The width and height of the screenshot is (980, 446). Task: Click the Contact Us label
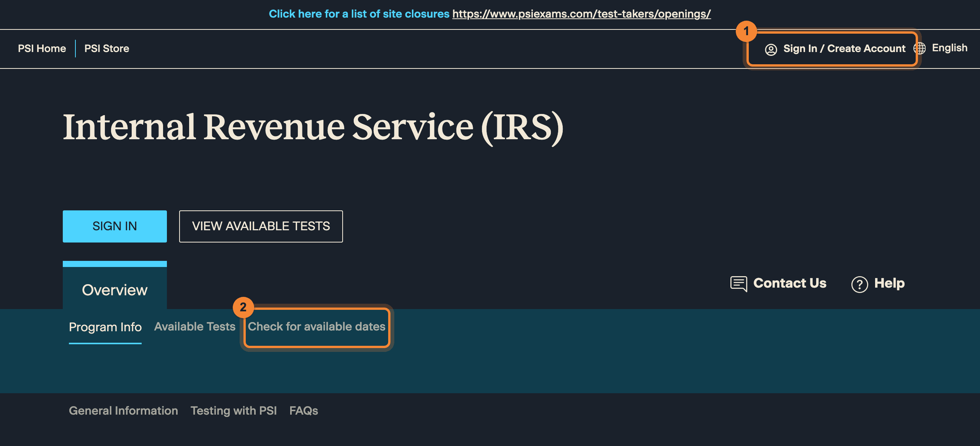point(790,283)
